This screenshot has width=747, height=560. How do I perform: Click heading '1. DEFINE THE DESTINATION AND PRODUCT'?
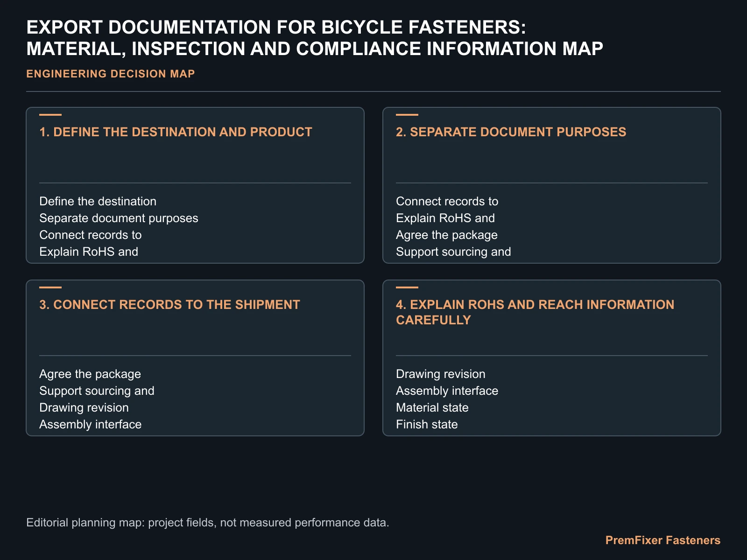(176, 132)
